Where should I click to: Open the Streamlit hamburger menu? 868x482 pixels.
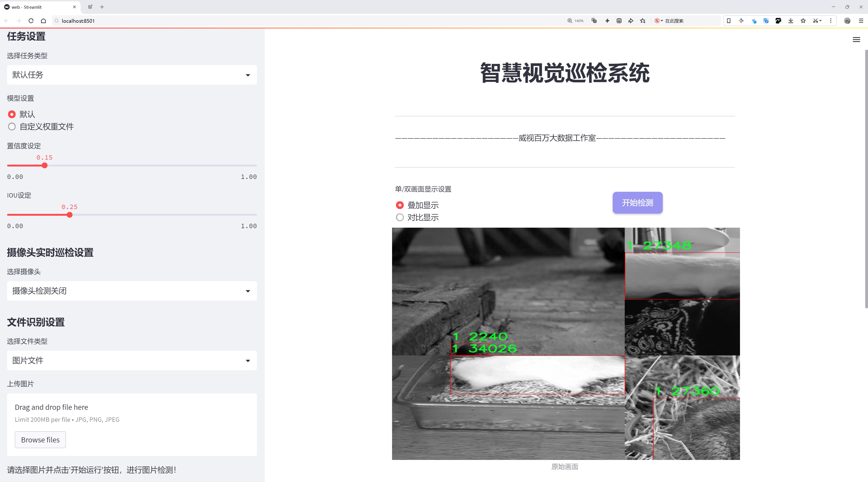click(856, 40)
